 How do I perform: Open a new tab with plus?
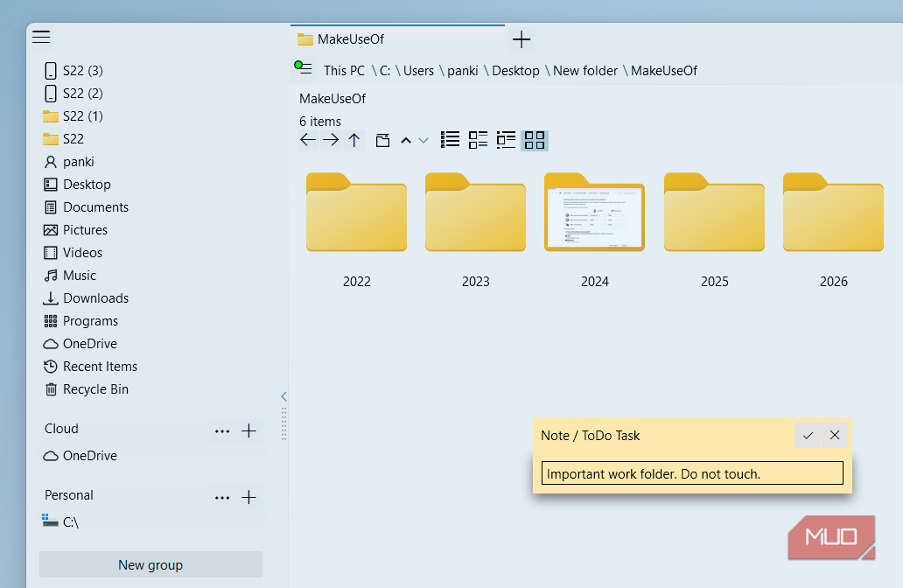tap(521, 39)
